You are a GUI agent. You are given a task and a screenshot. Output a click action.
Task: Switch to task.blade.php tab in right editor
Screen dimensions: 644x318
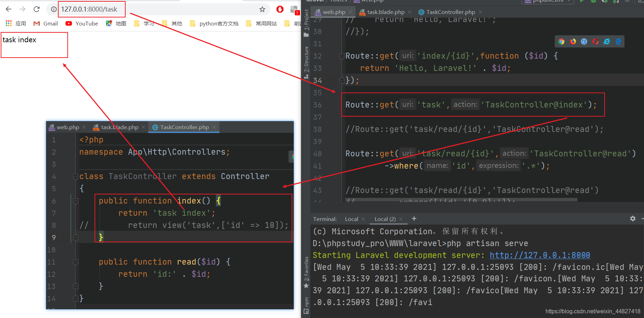pyautogui.click(x=385, y=12)
